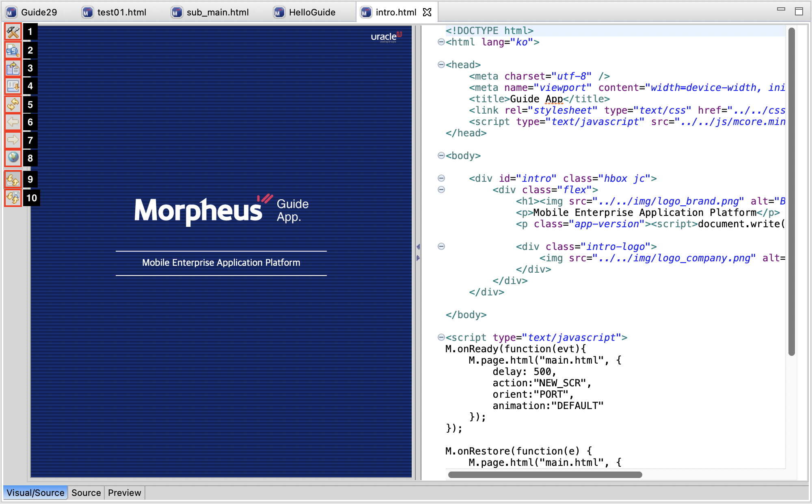812x504 pixels.
Task: Select the build tools icon labeled 1
Action: (12, 32)
